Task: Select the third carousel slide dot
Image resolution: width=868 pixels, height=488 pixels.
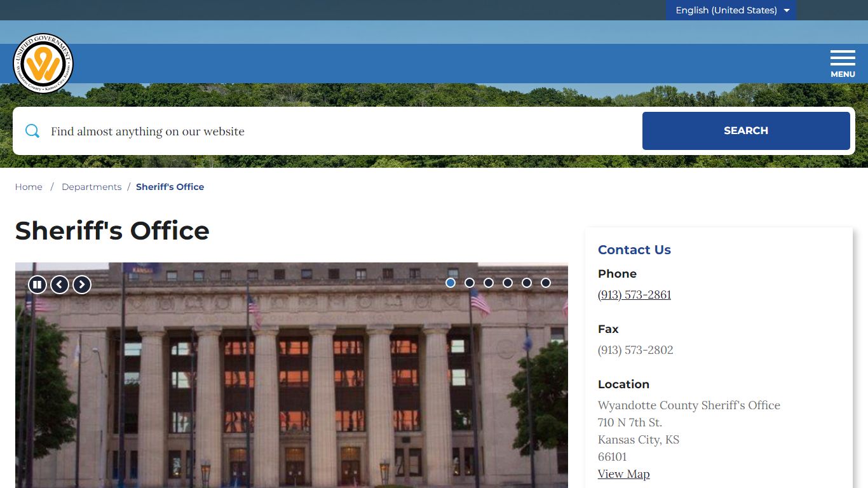Action: pyautogui.click(x=489, y=283)
